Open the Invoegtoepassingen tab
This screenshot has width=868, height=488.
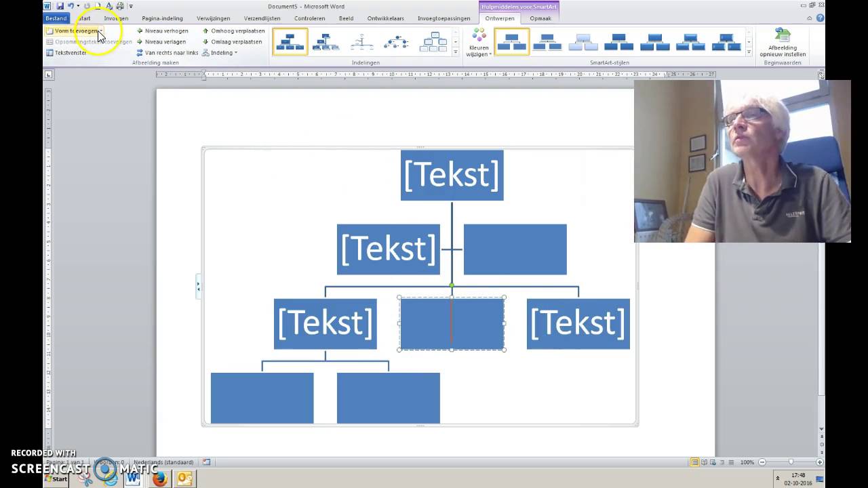[443, 18]
